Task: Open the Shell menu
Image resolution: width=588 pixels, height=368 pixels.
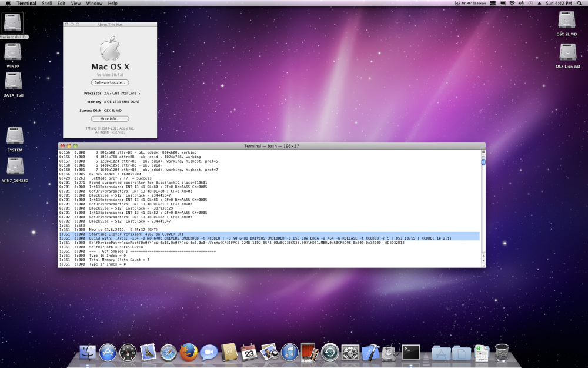Action: point(47,3)
